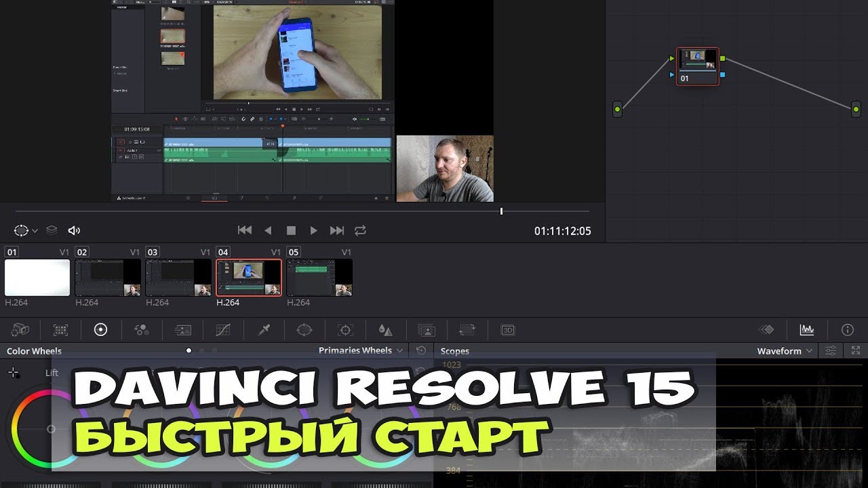Click the node graph source input dot
Image resolution: width=868 pixels, height=488 pixels.
617,108
